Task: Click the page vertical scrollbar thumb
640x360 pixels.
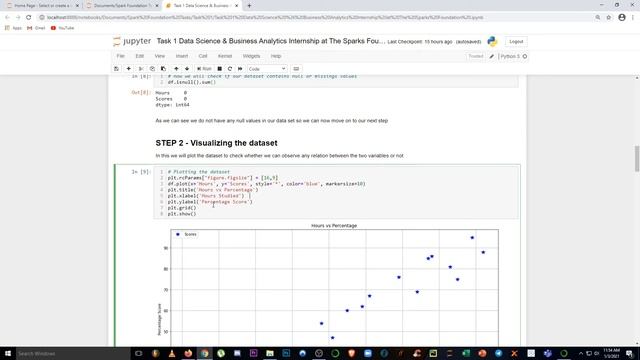Action: coord(637,158)
